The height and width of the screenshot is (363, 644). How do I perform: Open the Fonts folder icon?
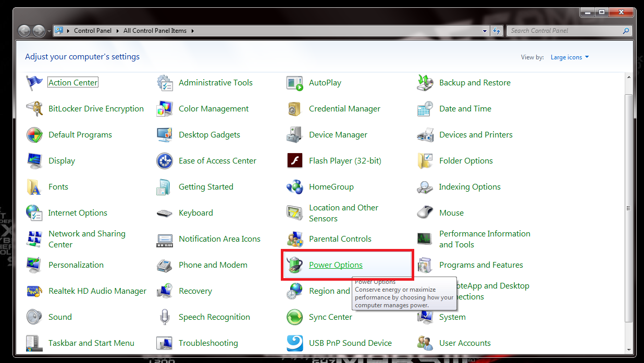click(34, 187)
